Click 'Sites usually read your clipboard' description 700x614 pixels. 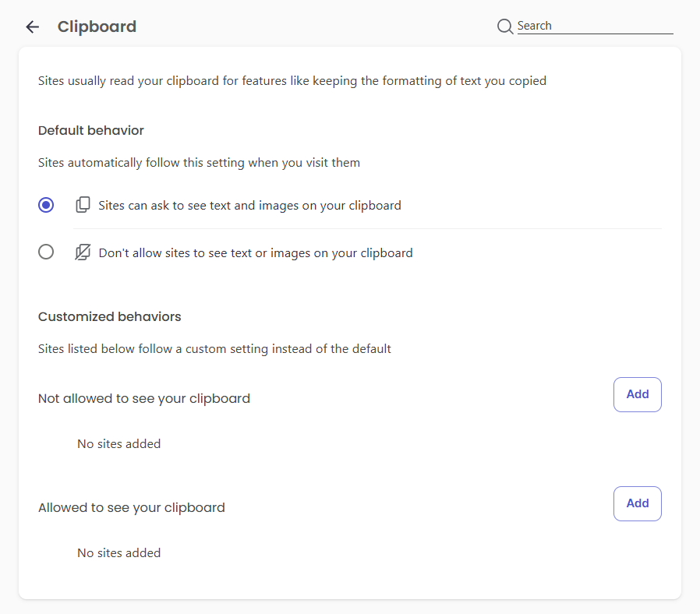[292, 80]
